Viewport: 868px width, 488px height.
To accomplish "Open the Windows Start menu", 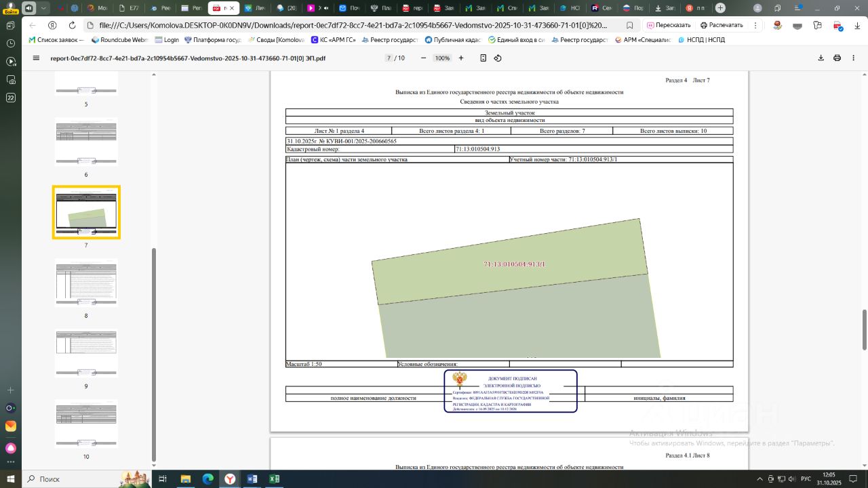I will point(10,479).
